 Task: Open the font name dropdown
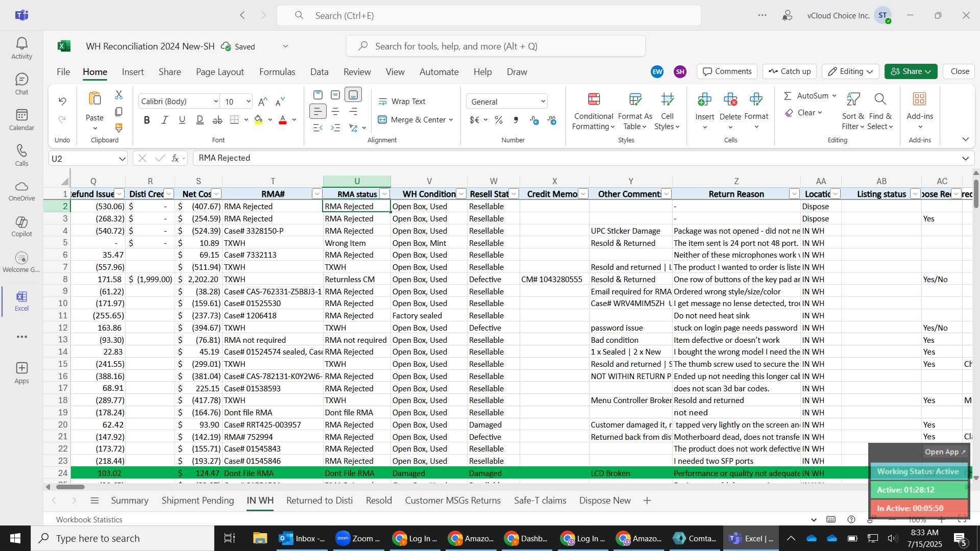click(x=215, y=102)
